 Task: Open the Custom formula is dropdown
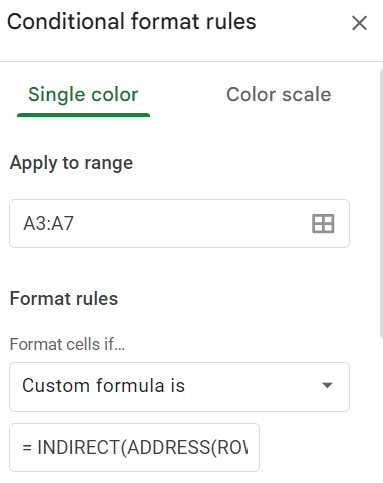click(179, 387)
